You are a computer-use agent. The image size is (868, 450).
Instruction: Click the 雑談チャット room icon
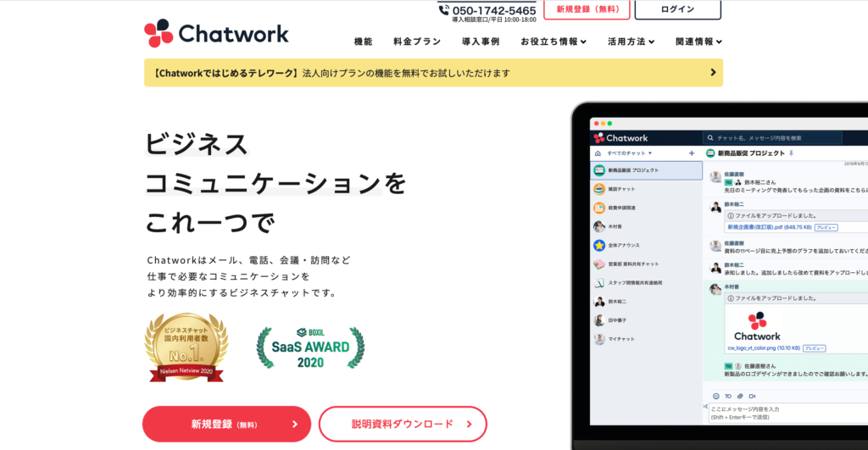coord(599,189)
